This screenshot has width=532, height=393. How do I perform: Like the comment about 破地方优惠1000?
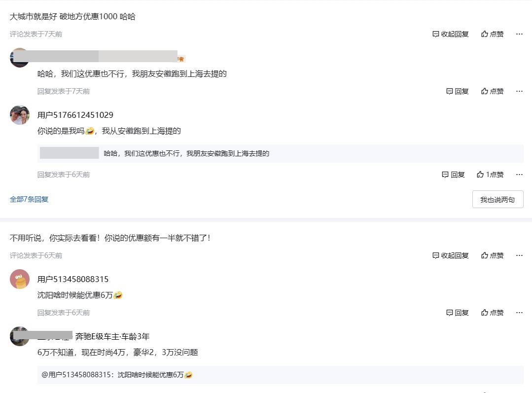click(492, 34)
